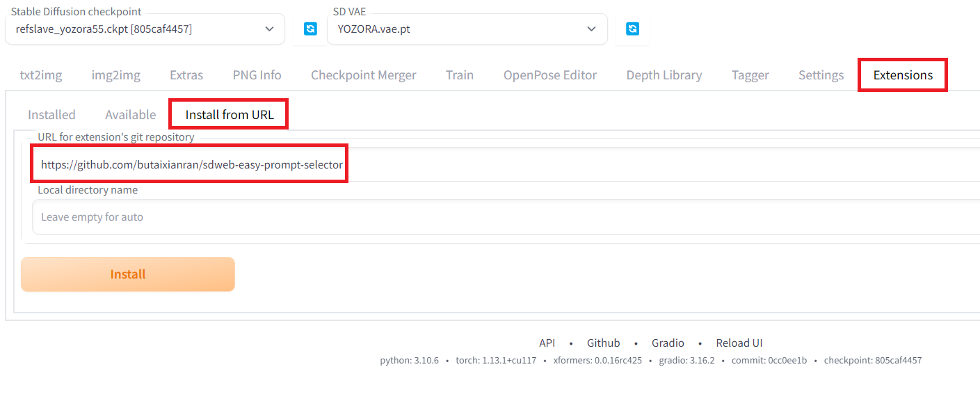
Task: Open the Github footer link
Action: point(603,343)
